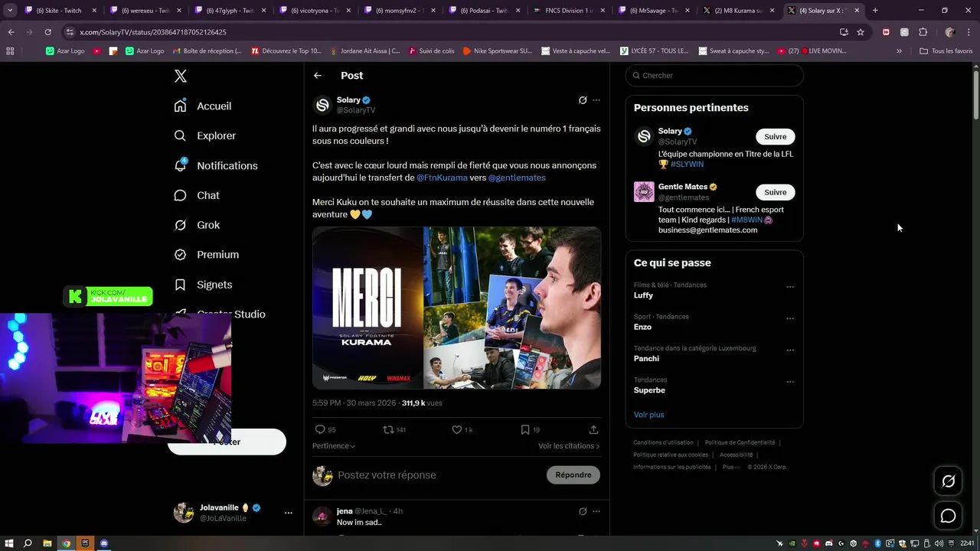This screenshot has height=551, width=980.
Task: Open Voir les citations
Action: [x=569, y=445]
